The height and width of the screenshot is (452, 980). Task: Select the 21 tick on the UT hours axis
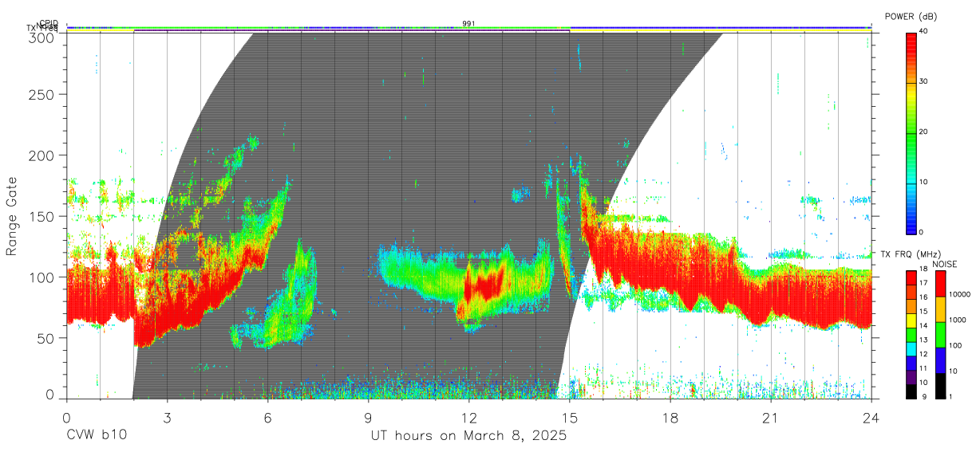[x=770, y=417]
